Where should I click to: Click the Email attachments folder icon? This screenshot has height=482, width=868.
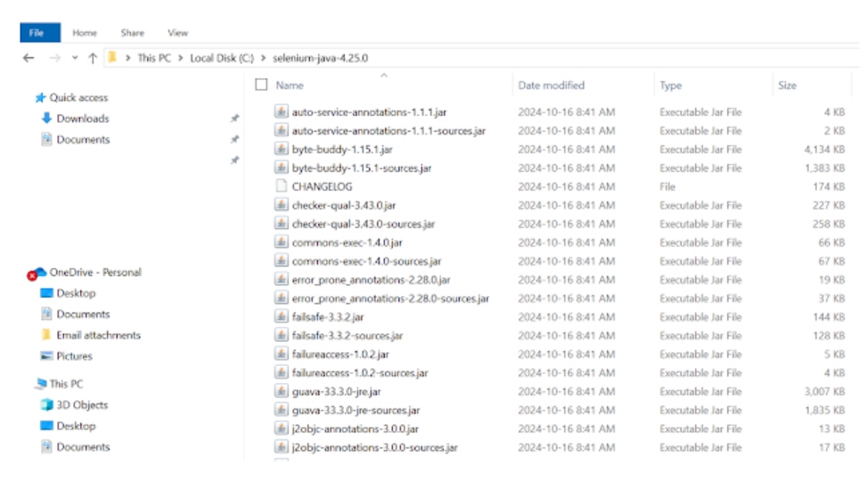click(x=46, y=335)
